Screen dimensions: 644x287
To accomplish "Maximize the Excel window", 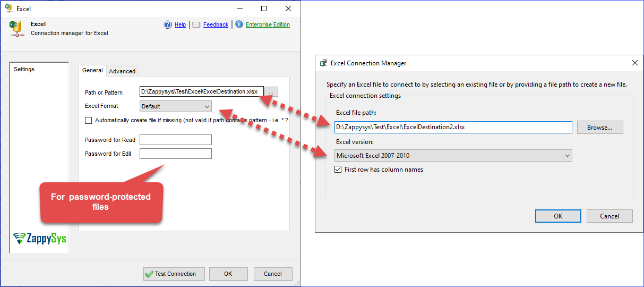I will [x=264, y=9].
